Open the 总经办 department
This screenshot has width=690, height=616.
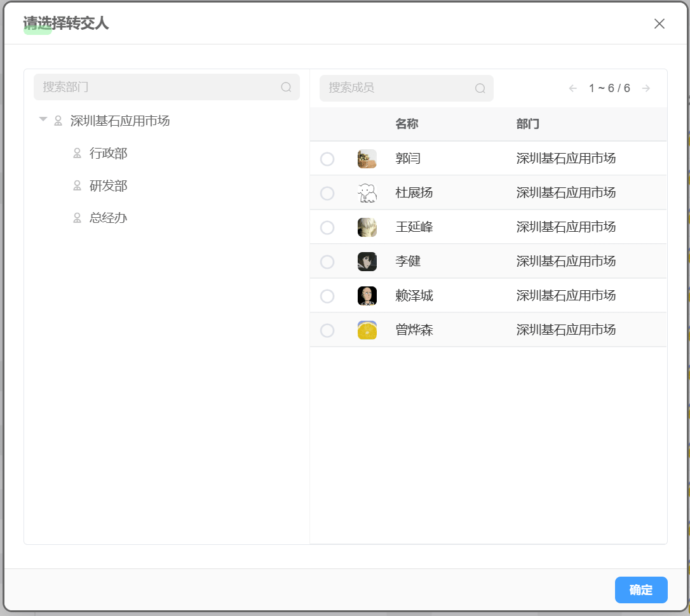108,218
